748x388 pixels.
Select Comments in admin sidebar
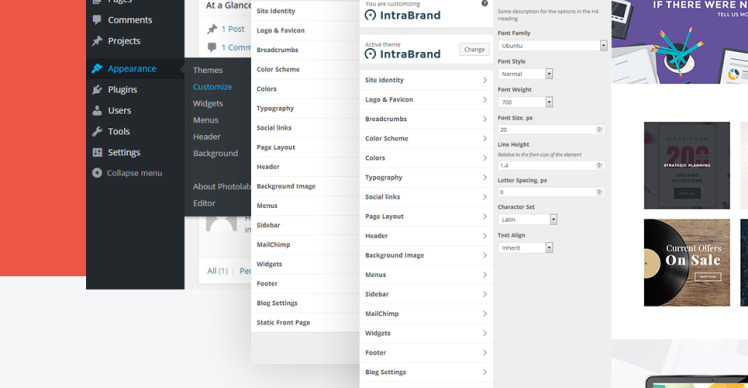pos(130,20)
